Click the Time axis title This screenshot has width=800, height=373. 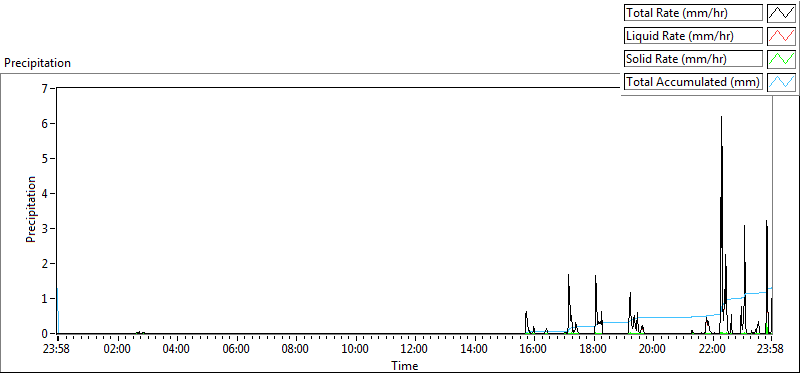[405, 366]
